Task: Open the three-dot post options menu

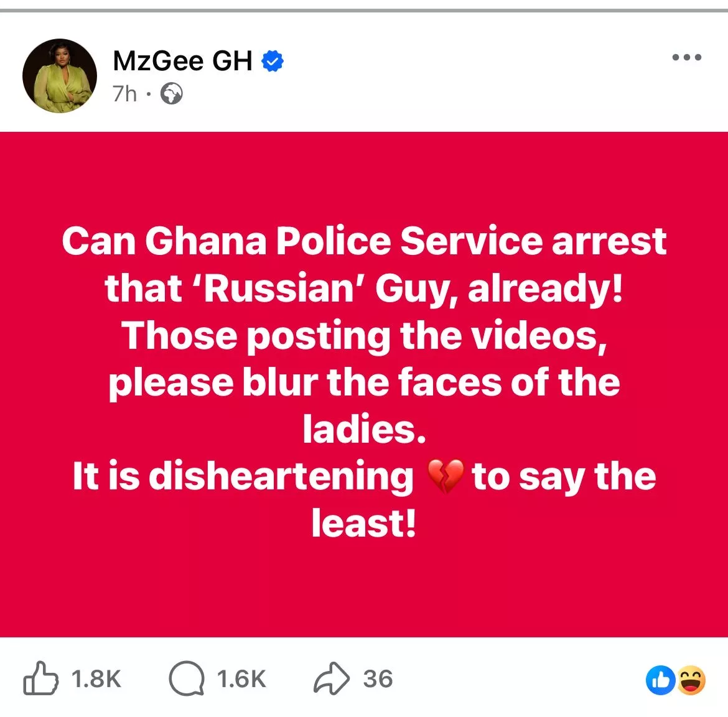Action: [687, 57]
